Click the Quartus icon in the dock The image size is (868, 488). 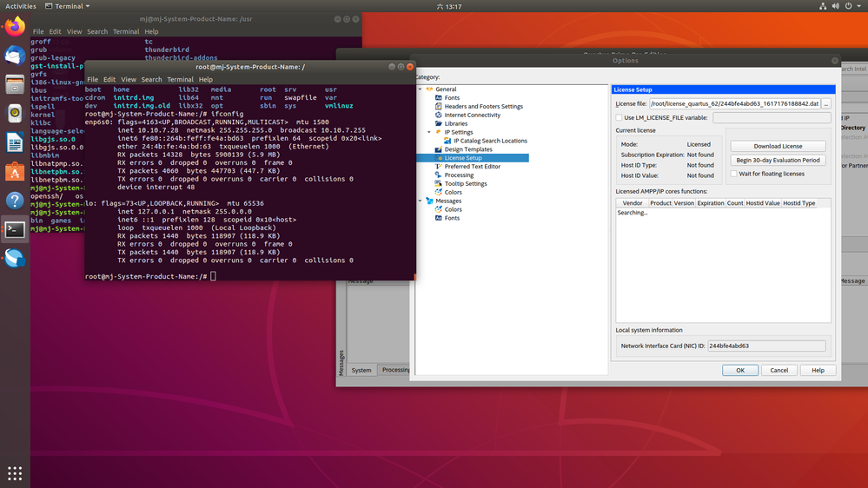(15, 258)
